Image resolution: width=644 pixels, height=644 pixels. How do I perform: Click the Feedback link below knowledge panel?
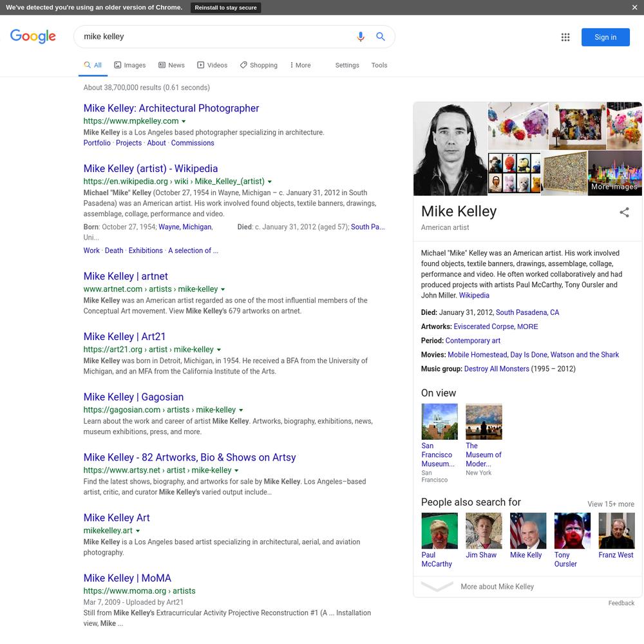pos(621,603)
